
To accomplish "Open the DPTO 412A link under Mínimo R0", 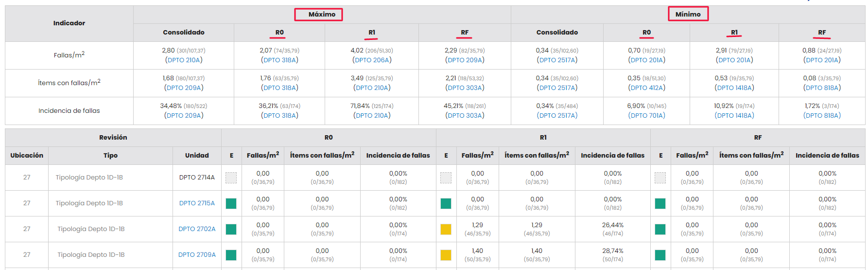I will 646,88.
